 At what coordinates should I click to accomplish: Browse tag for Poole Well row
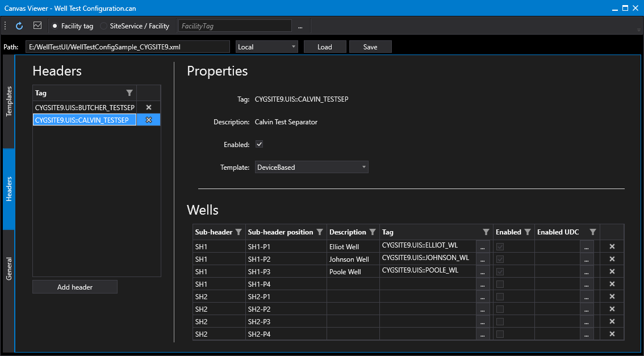(483, 272)
